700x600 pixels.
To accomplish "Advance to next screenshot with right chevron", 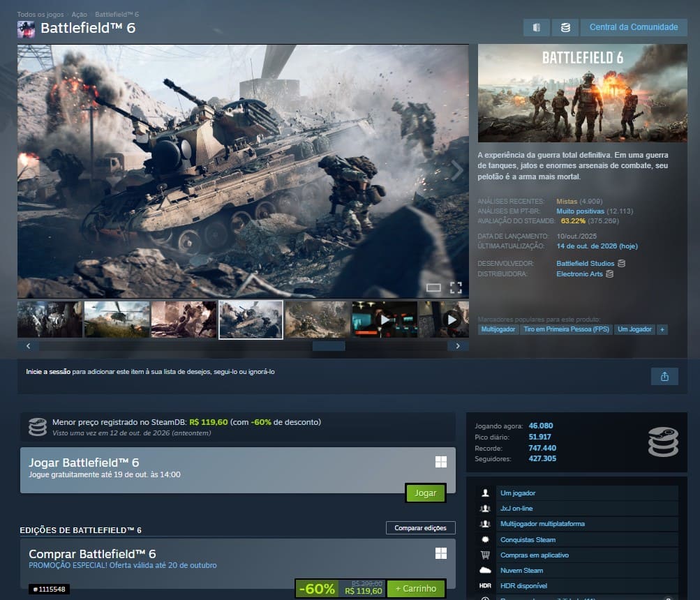I will 456,170.
